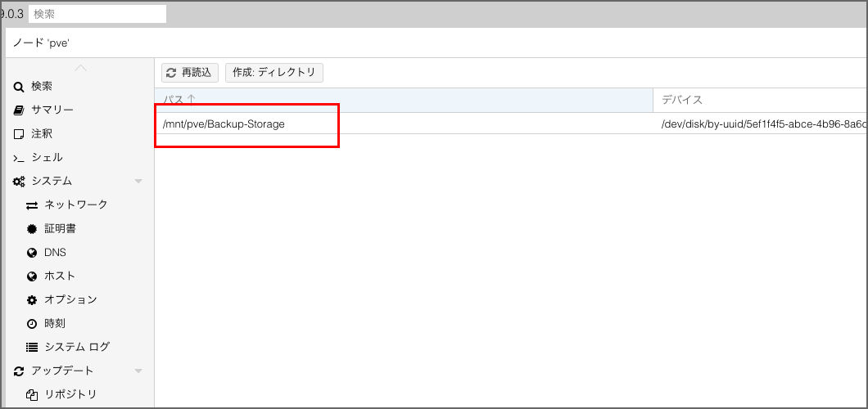The width and height of the screenshot is (868, 409).
Task: Click the System Log list icon
Action: click(x=32, y=348)
